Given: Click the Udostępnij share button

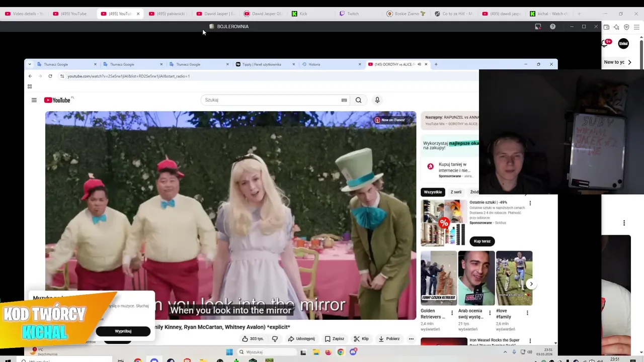Looking at the screenshot, I should [x=301, y=339].
